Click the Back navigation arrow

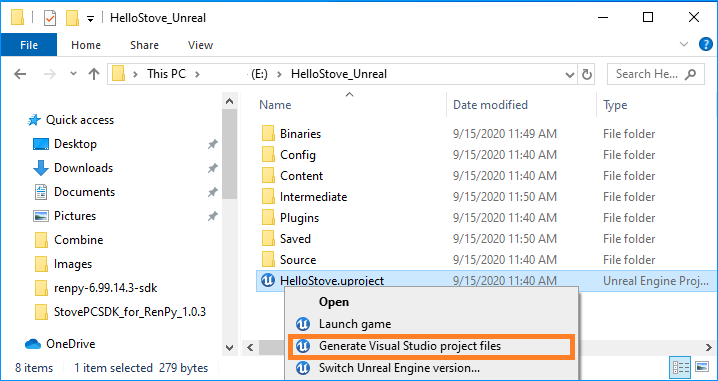point(20,74)
